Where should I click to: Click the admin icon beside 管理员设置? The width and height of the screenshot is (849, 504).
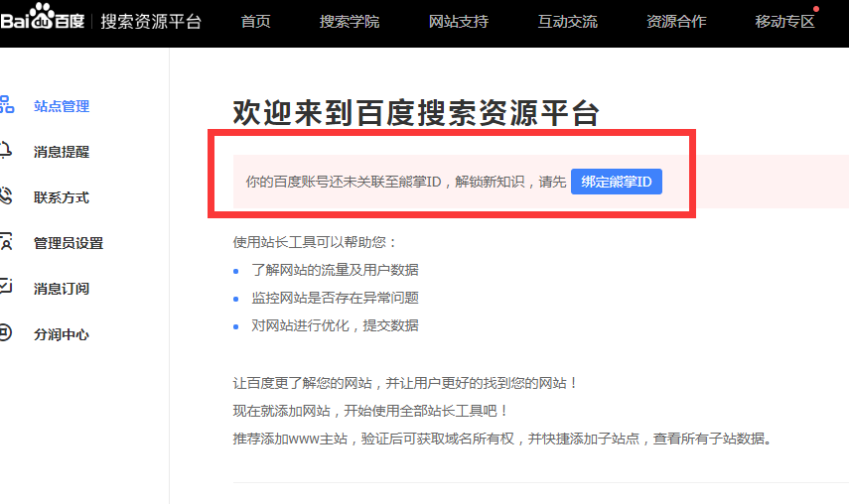(x=5, y=242)
